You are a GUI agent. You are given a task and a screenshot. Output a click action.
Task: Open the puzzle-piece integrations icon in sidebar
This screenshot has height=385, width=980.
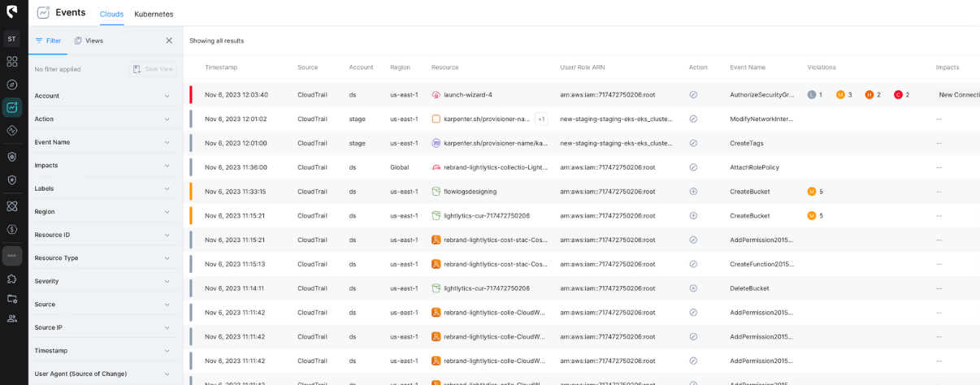11,279
